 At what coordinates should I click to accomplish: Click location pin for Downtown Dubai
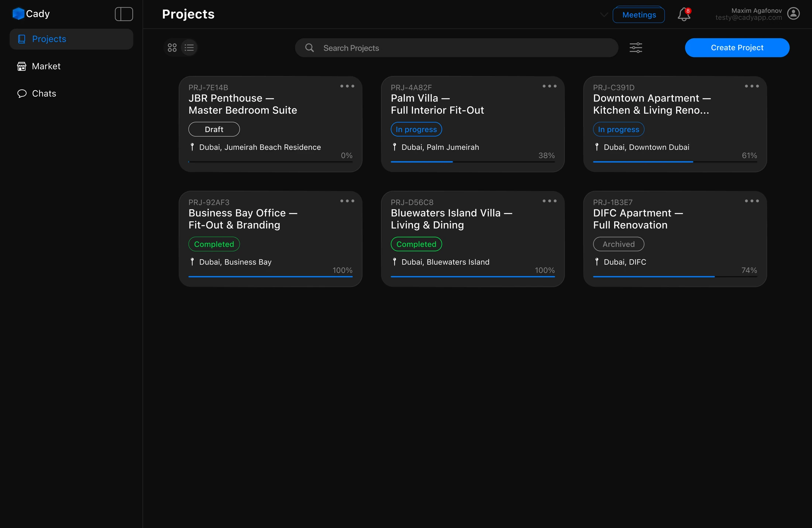point(596,147)
